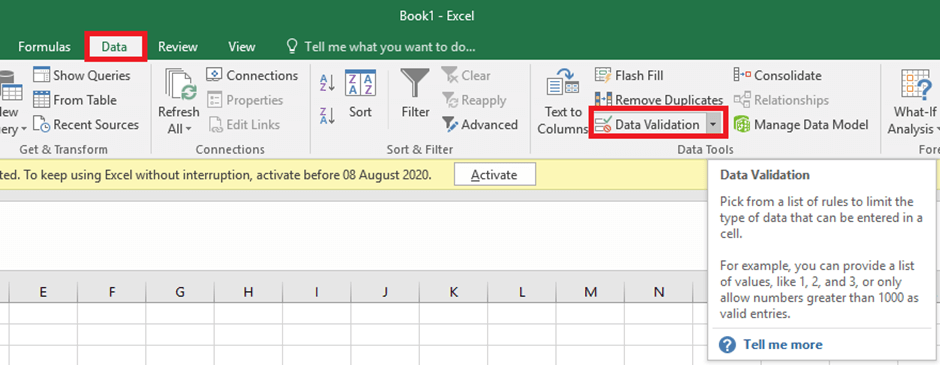Run Flash Fill
Viewport: 940px width, 365px height.
629,76
